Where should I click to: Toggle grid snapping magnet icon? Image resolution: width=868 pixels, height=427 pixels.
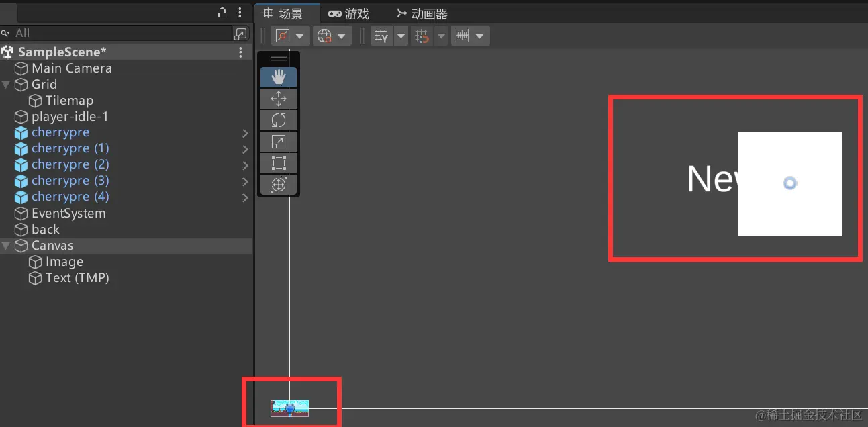click(422, 36)
